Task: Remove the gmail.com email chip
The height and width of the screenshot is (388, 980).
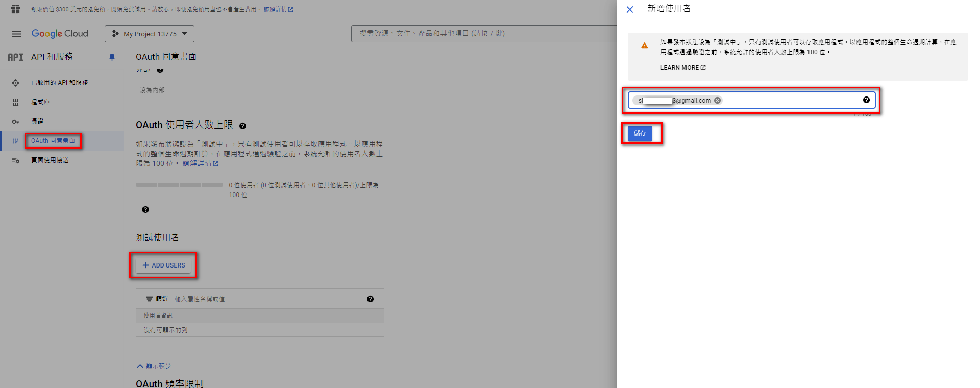Action: [x=717, y=101]
